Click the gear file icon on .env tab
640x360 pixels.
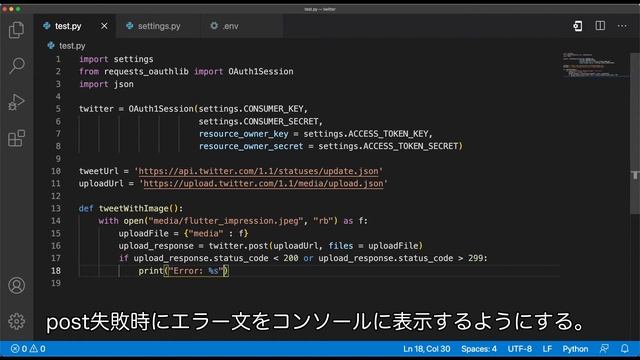(x=214, y=26)
